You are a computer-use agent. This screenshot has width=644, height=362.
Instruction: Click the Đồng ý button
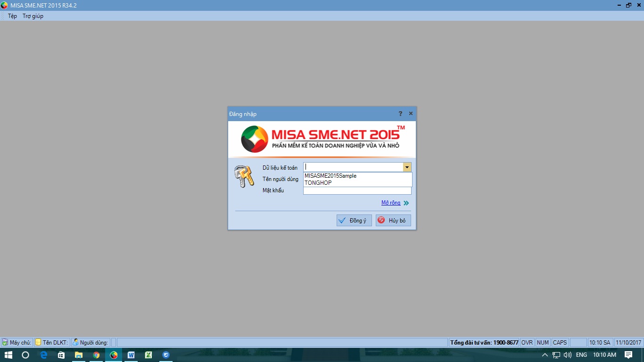[354, 221]
